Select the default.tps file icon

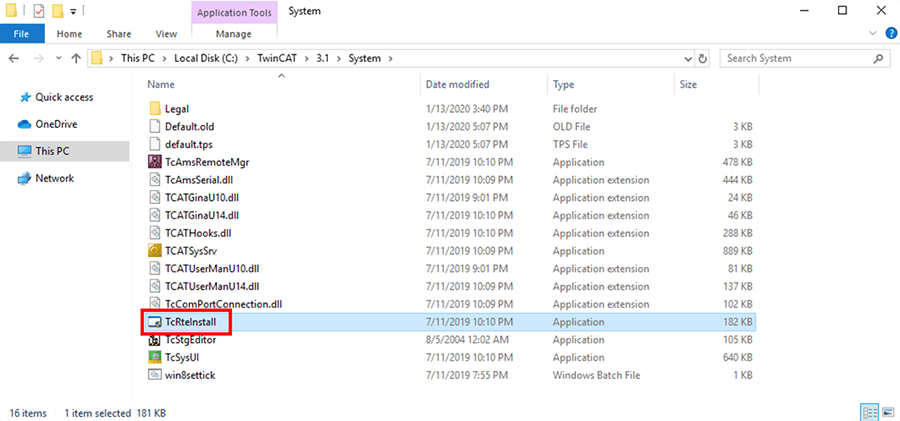tap(154, 144)
